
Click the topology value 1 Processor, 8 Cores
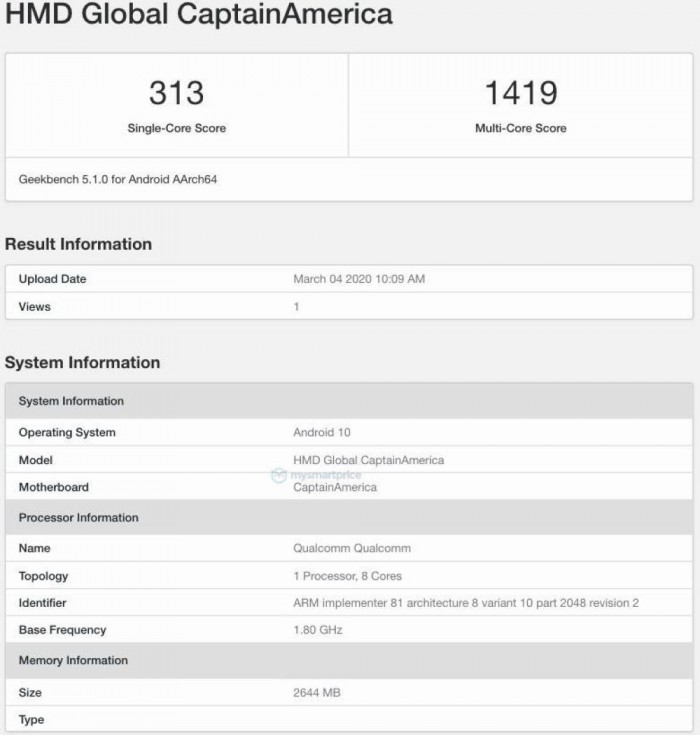coord(348,576)
